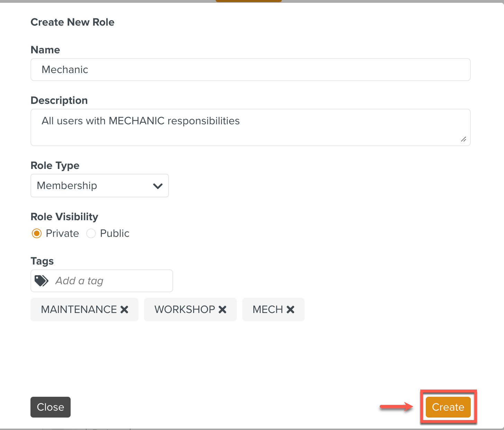Click the Role Type field label
The height and width of the screenshot is (430, 504).
55,165
